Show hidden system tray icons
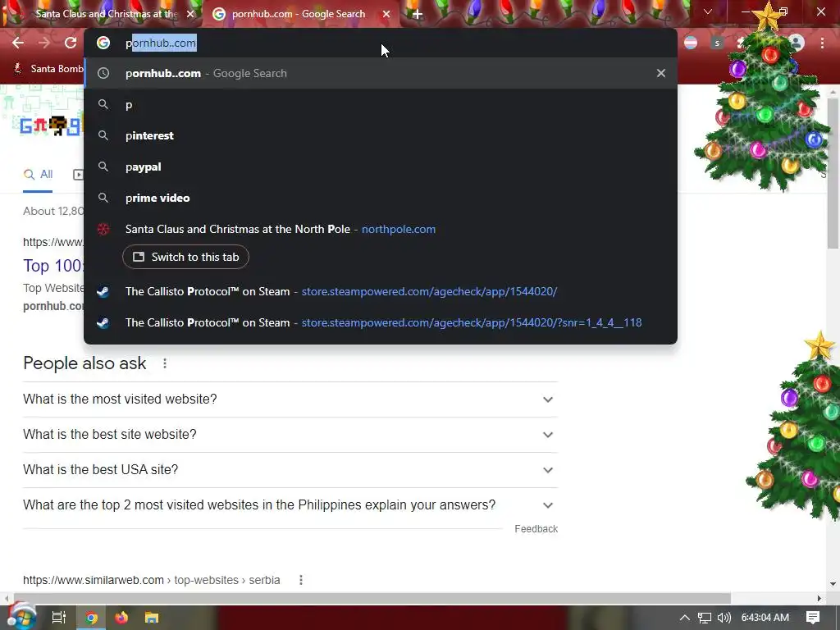Image resolution: width=840 pixels, height=630 pixels. pos(685,618)
